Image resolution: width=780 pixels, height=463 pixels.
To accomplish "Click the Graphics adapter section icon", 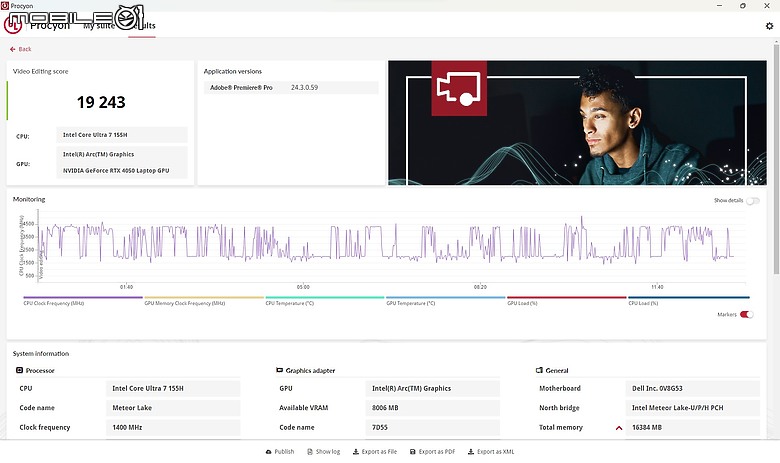I will coord(280,370).
